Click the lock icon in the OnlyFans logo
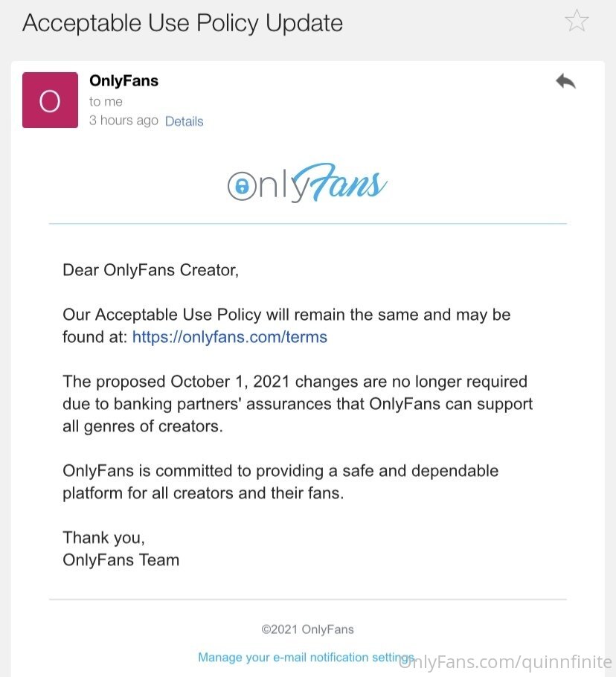The height and width of the screenshot is (677, 616). point(241,186)
